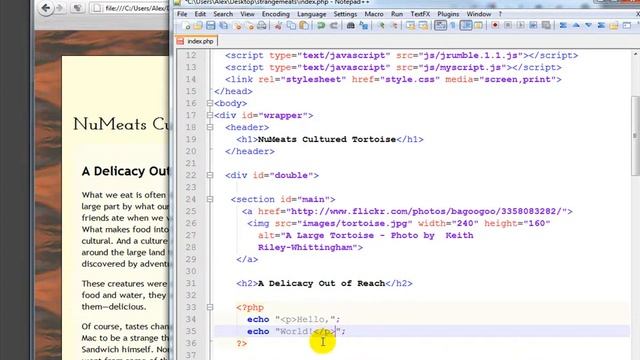Click 'A Delicacy Out of Reach' in code
This screenshot has height=360, width=640.
click(322, 283)
